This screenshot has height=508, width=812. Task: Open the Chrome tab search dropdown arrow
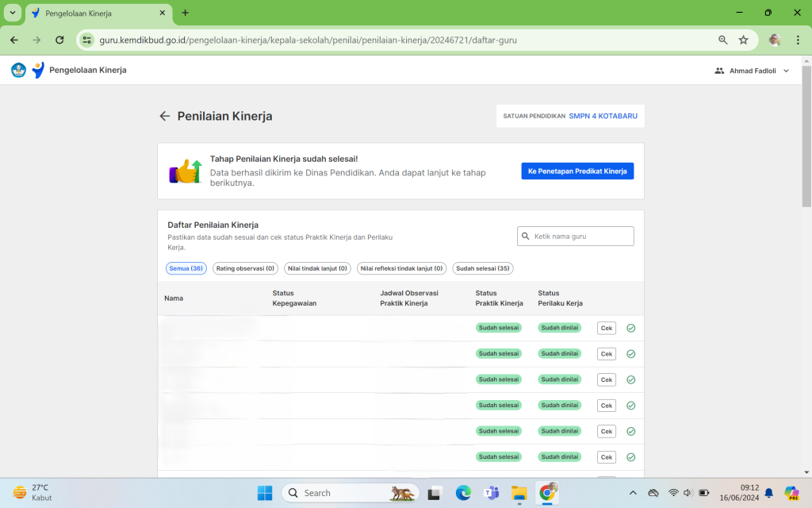(x=13, y=13)
